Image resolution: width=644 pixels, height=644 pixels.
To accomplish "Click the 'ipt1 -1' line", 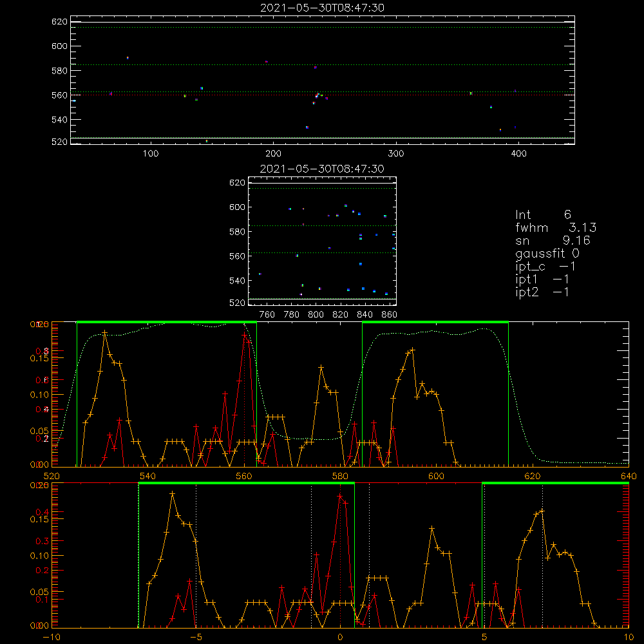I will 542,279.
